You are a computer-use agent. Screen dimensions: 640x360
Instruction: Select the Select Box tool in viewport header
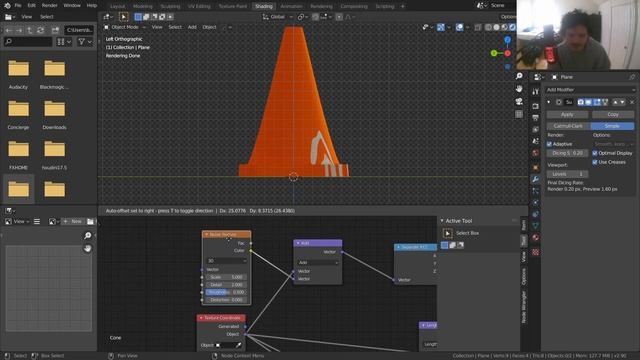click(x=124, y=17)
